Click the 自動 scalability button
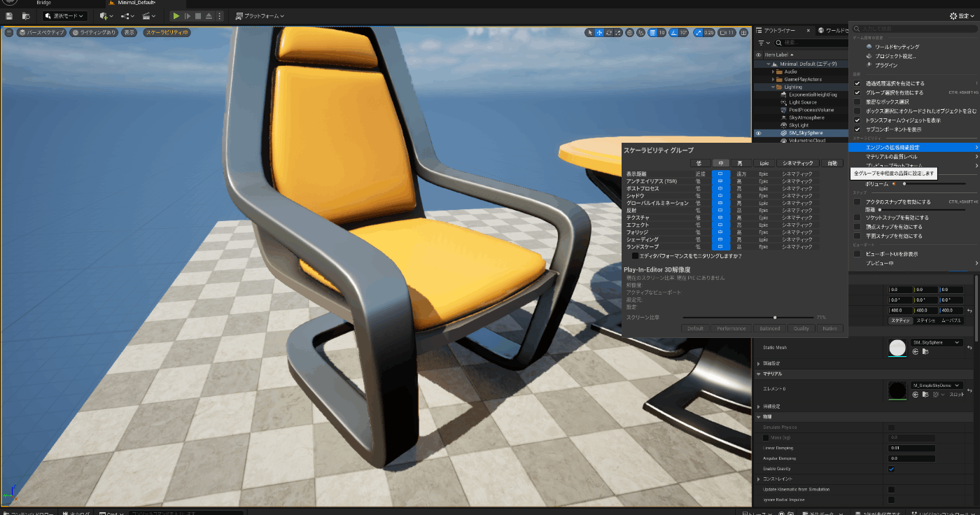This screenshot has width=980, height=515. point(832,163)
